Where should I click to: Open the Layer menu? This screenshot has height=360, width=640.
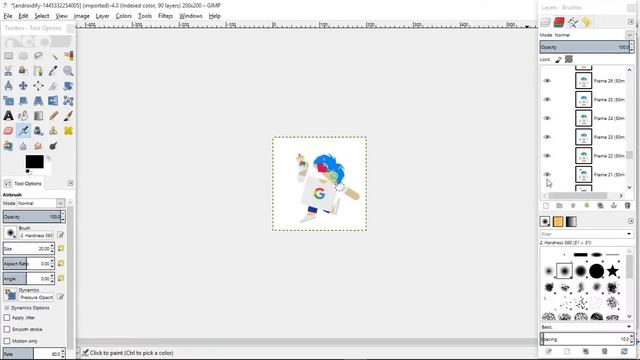click(102, 16)
